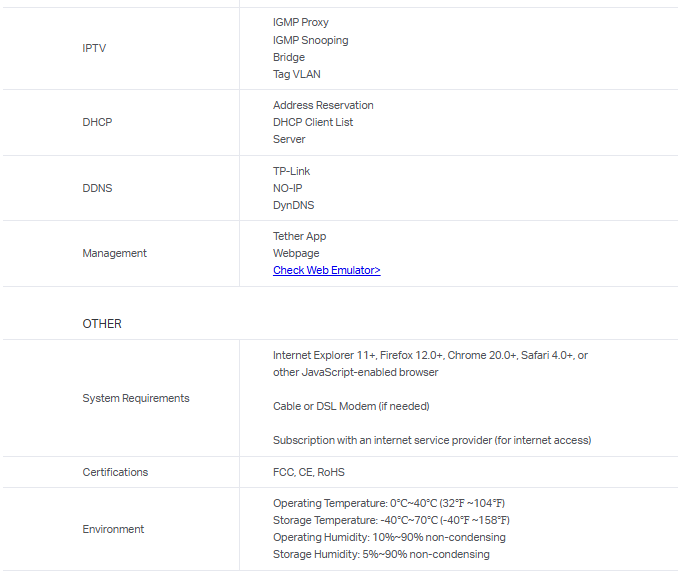This screenshot has height=581, width=682.
Task: Click the Management row label
Action: (114, 253)
